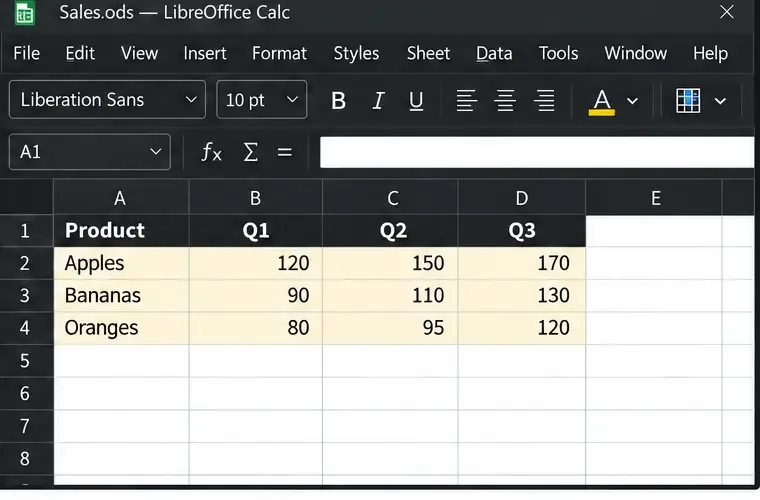
Task: Select row 2 header
Action: pyautogui.click(x=26, y=263)
